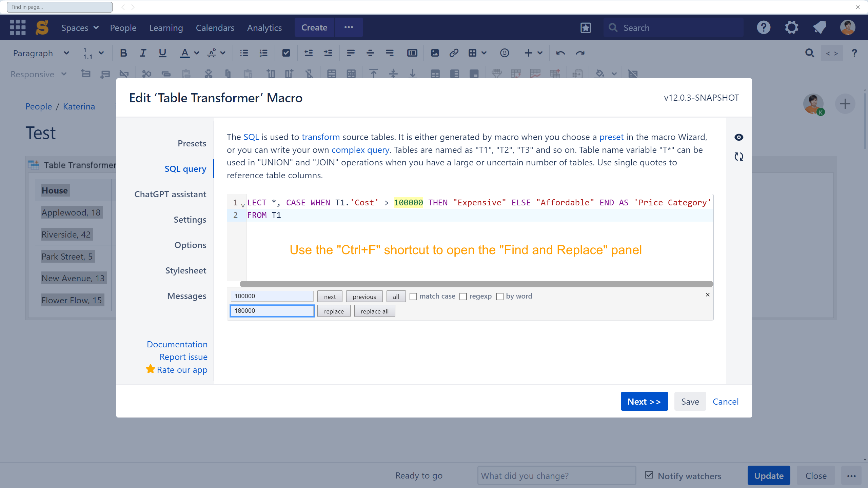This screenshot has width=868, height=488.
Task: Expand the Spaces dropdown menu
Action: click(80, 28)
